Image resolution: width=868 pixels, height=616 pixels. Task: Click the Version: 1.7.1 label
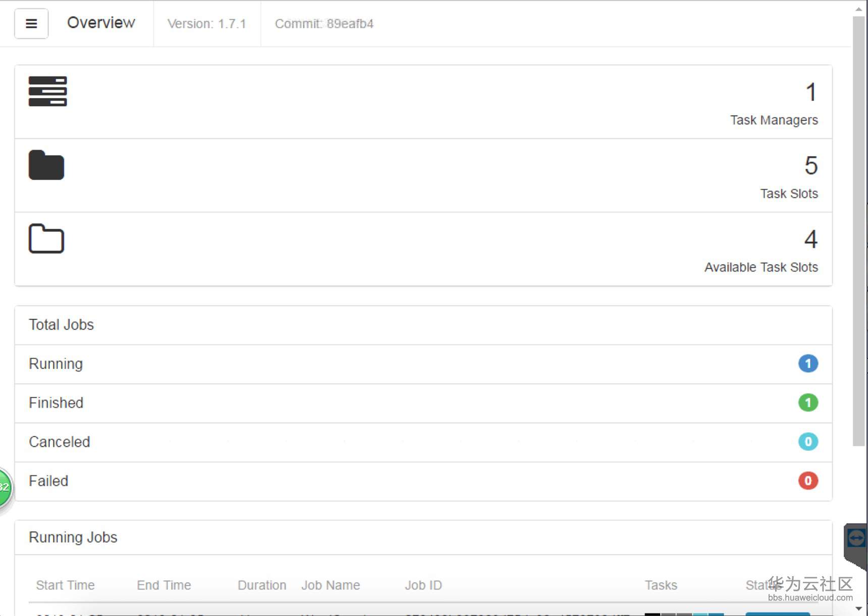coord(207,24)
